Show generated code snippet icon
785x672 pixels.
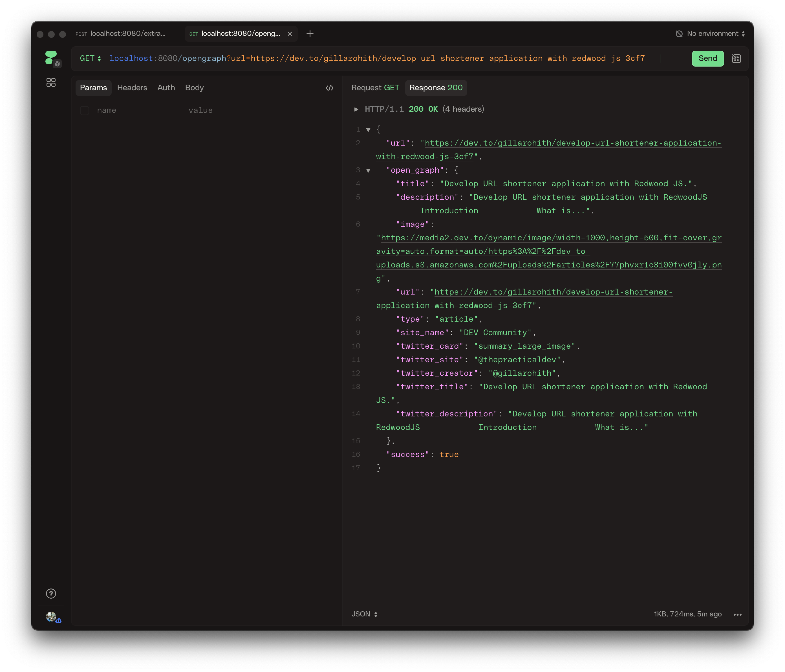click(x=330, y=88)
